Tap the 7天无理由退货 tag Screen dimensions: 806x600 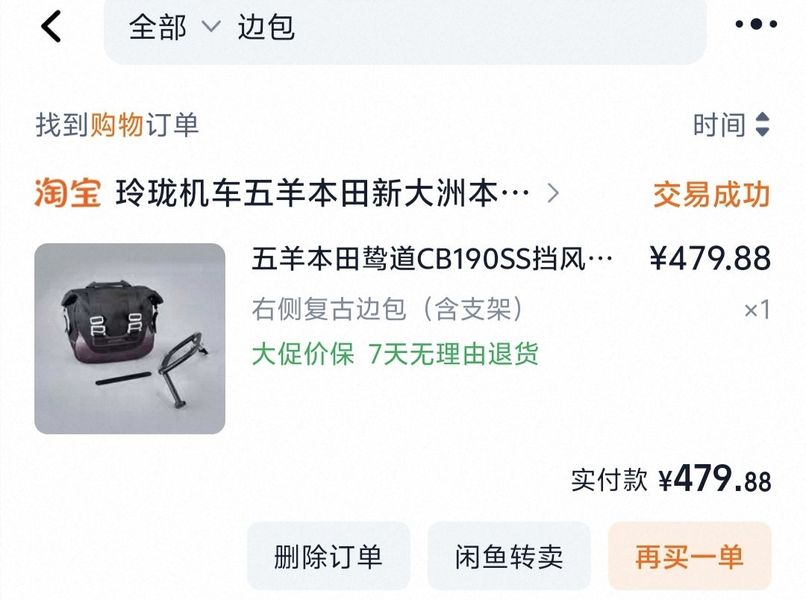(x=453, y=354)
